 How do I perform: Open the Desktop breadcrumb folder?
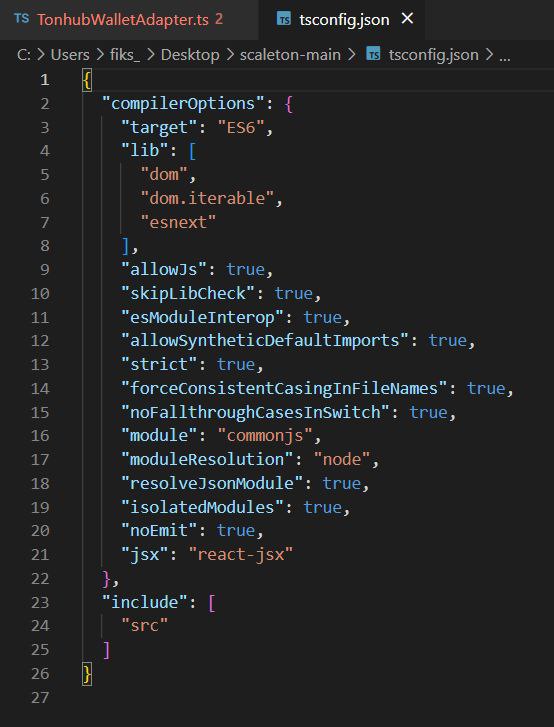click(x=190, y=55)
